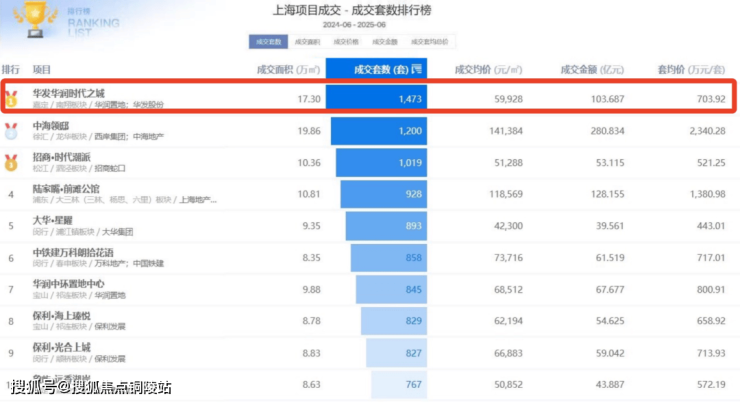Click the 858 units bar

tap(389, 258)
